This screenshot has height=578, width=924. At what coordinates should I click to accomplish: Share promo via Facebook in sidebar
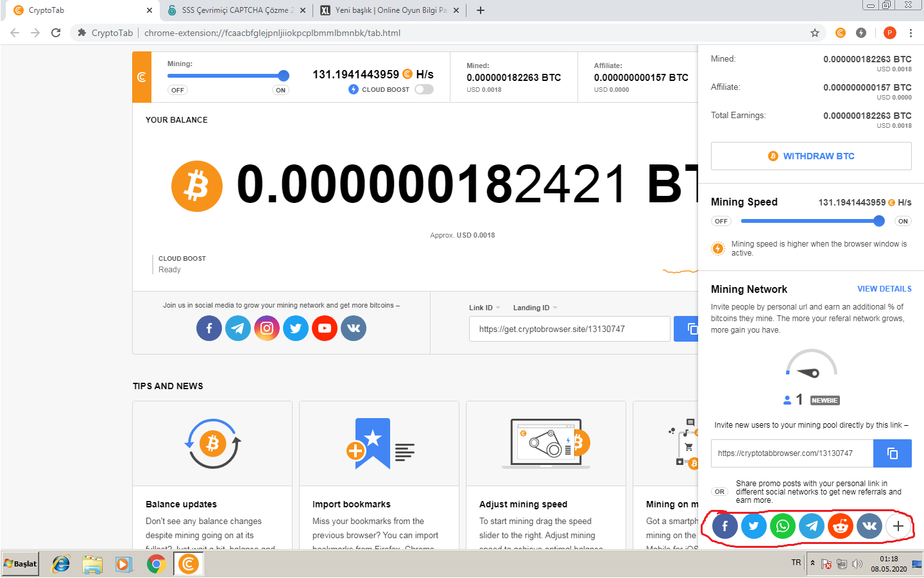click(725, 527)
